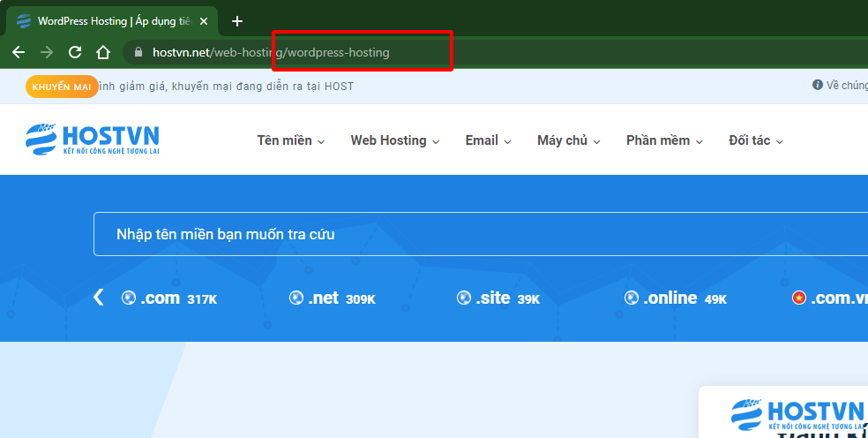
Task: Open the promotion text link about HOST
Action: point(226,87)
